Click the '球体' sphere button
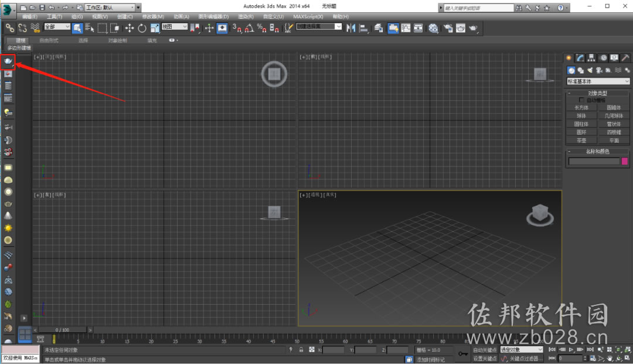 click(x=581, y=116)
